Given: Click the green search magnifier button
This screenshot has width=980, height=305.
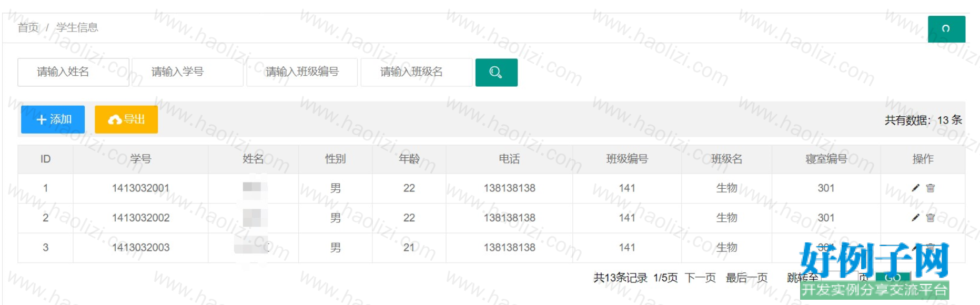Looking at the screenshot, I should click(496, 73).
